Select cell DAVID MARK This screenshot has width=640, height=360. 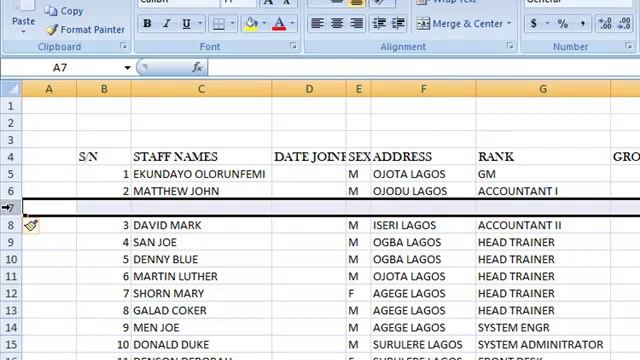[201, 225]
